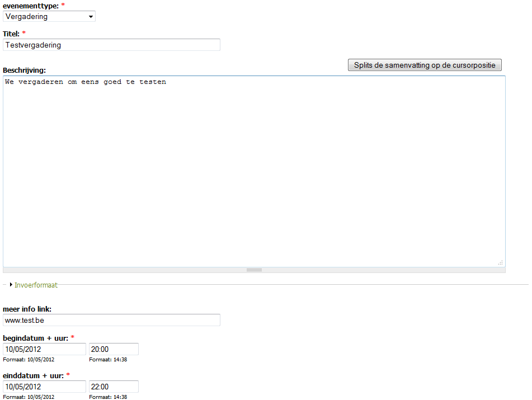The image size is (532, 400).
Task: Click the begindatum date field
Action: [44, 349]
